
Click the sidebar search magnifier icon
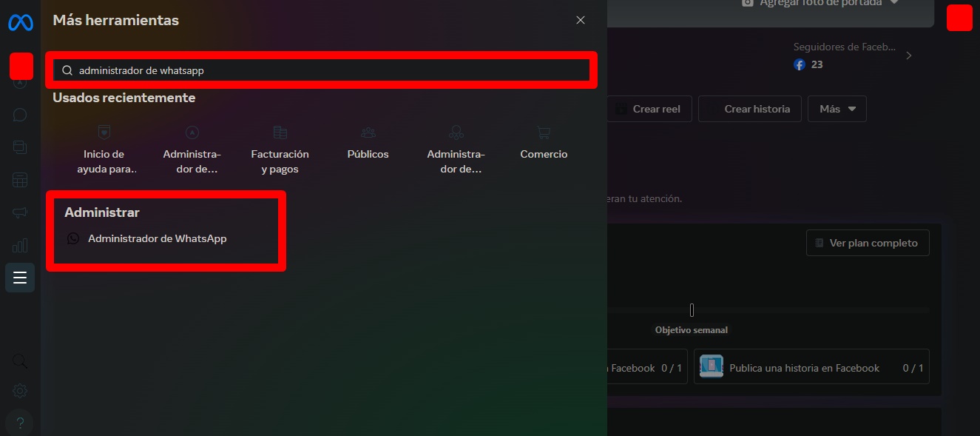(x=20, y=361)
